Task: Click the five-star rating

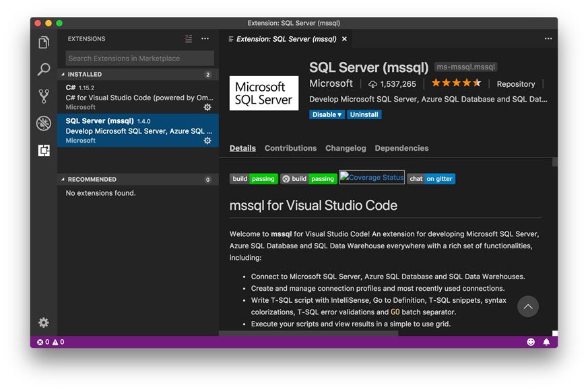Action: click(x=456, y=83)
